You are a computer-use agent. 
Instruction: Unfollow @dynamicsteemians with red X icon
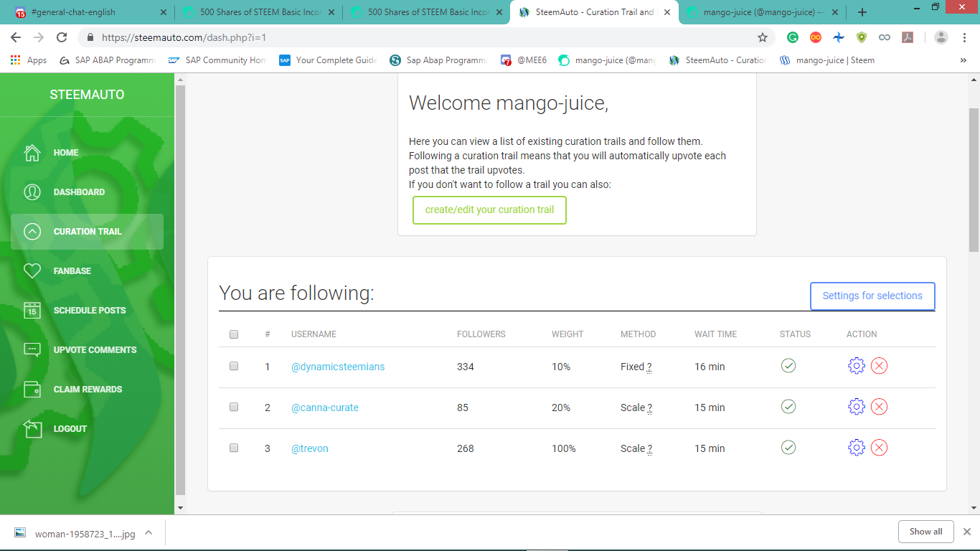[879, 366]
